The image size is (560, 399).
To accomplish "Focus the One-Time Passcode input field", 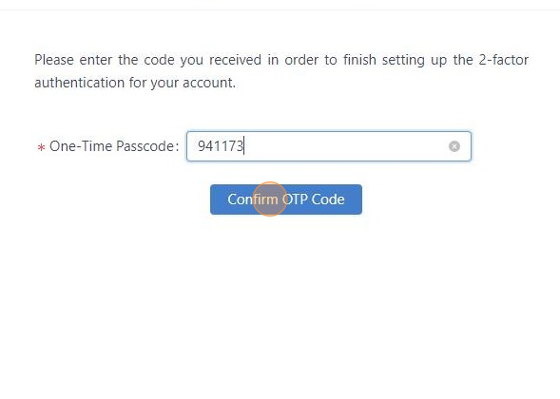I will click(x=329, y=146).
